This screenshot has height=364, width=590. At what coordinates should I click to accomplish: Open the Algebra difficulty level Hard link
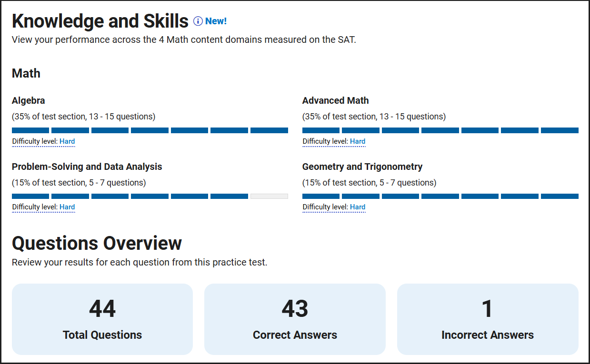tap(67, 141)
